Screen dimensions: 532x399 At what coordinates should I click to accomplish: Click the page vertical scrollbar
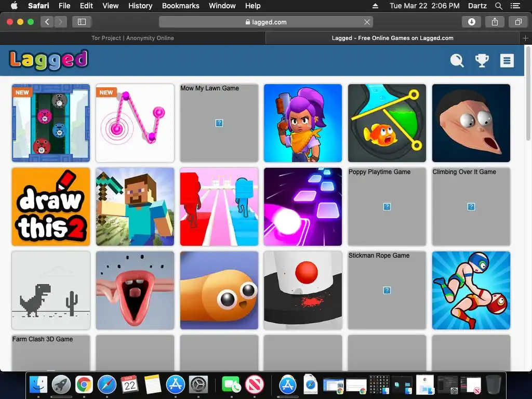click(x=528, y=94)
